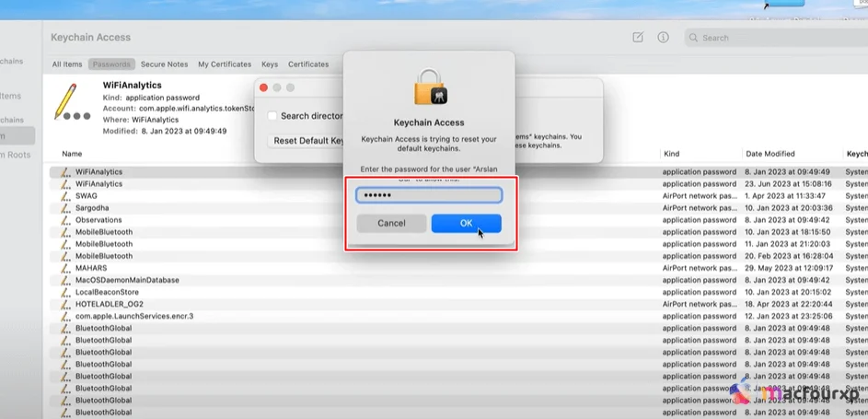Close the Preferences window with red button
The image size is (868, 419).
pos(263,88)
